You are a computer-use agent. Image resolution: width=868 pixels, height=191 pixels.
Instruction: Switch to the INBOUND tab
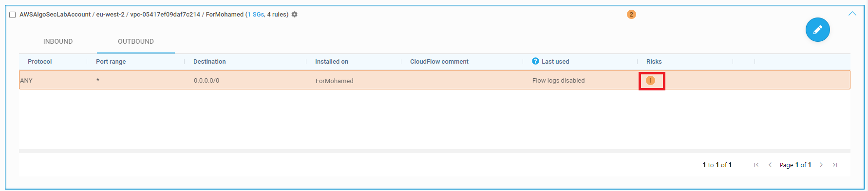(58, 41)
